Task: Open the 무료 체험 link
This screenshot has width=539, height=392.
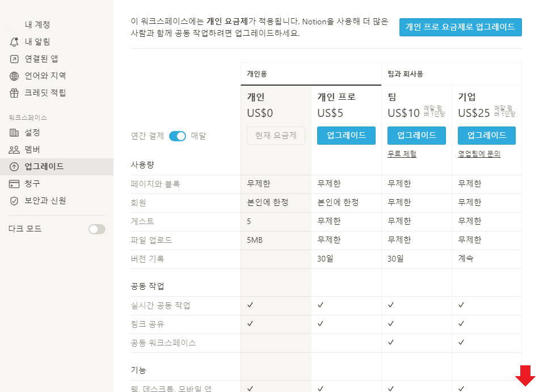Action: (x=402, y=154)
